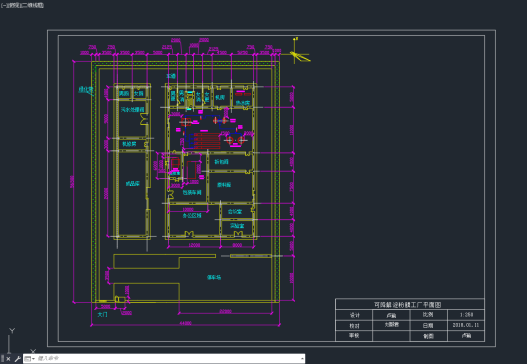
Task: Select the 审核 cell in title block
Action: click(x=354, y=335)
